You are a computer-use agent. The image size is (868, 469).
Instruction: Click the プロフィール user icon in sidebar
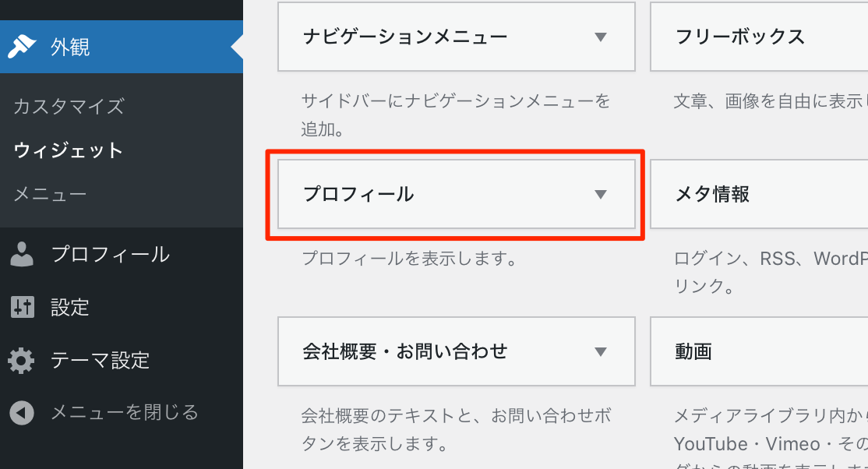22,255
